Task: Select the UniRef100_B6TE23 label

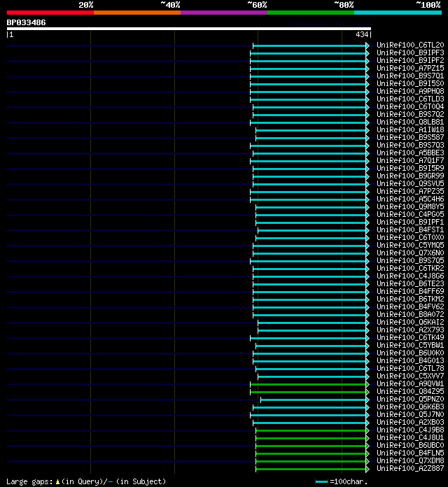Action: [x=410, y=283]
